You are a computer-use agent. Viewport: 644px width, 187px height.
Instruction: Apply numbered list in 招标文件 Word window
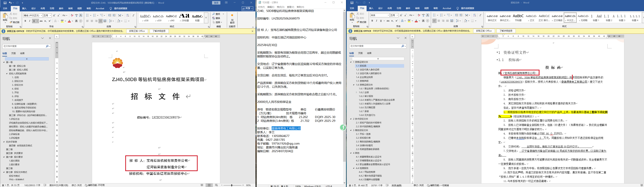(95, 16)
